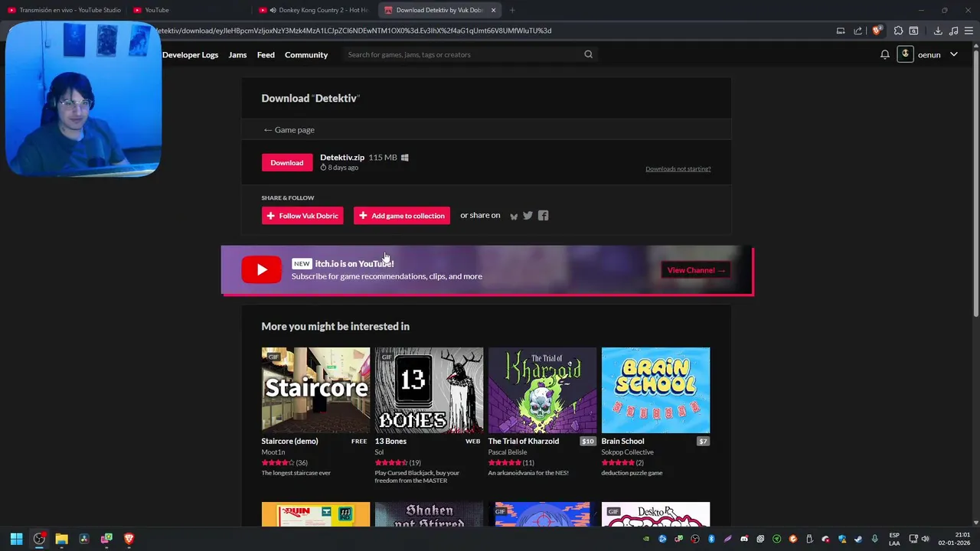This screenshot has height=551, width=980.
Task: Click The Trial of Kharzoid title link
Action: point(524,442)
